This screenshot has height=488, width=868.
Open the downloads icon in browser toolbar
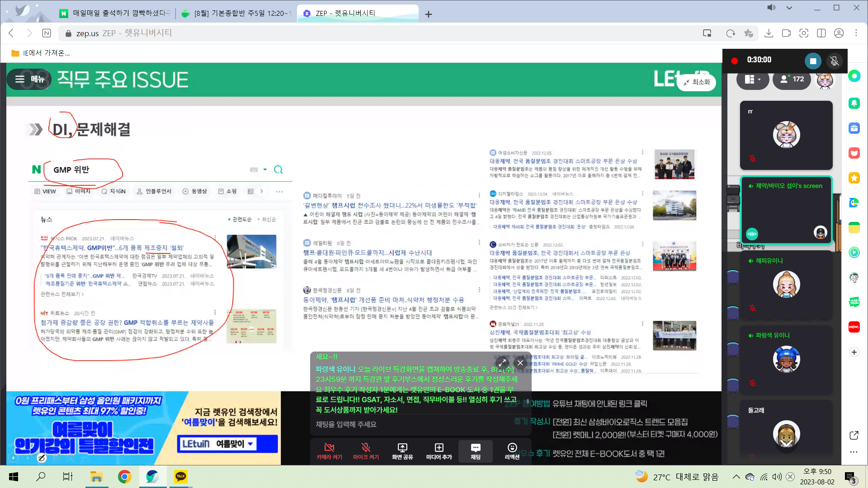[769, 33]
